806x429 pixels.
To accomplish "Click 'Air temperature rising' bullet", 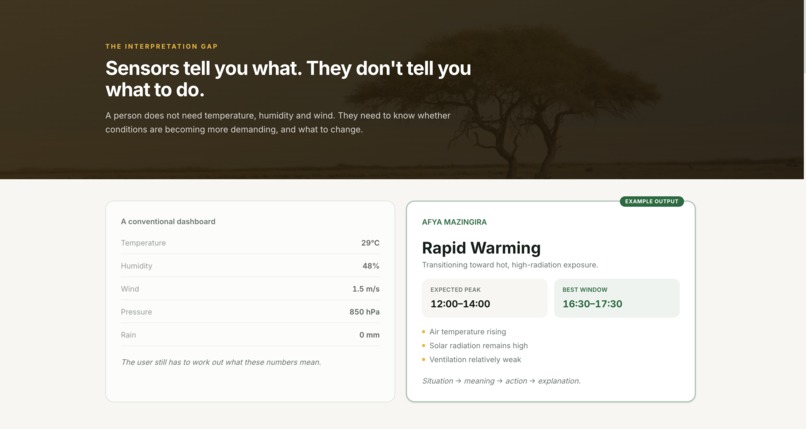I will [x=468, y=332].
